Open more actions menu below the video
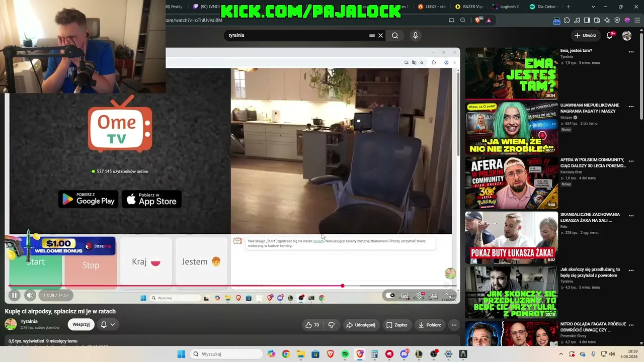The image size is (644, 362). coord(454,325)
